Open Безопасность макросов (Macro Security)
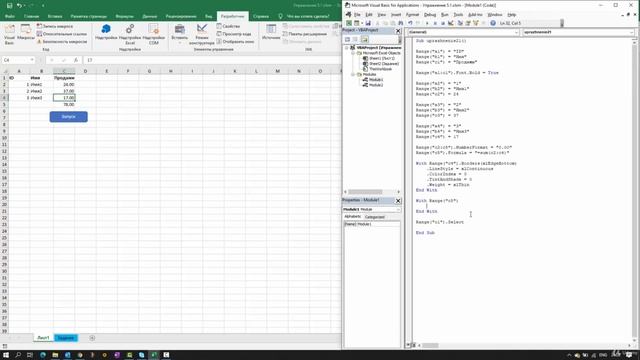The width and height of the screenshot is (640, 360). (x=62, y=42)
